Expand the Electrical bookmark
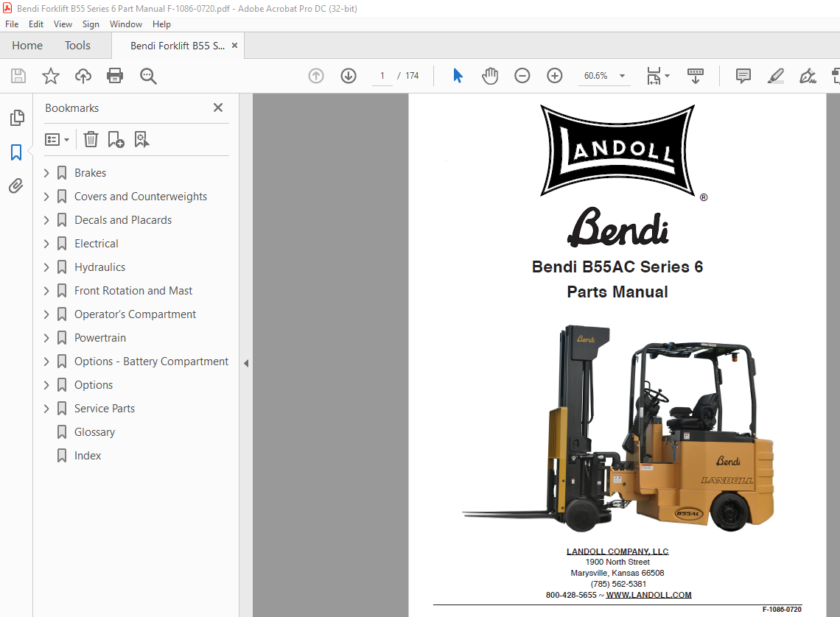Screen dimensions: 840x617 46,244
